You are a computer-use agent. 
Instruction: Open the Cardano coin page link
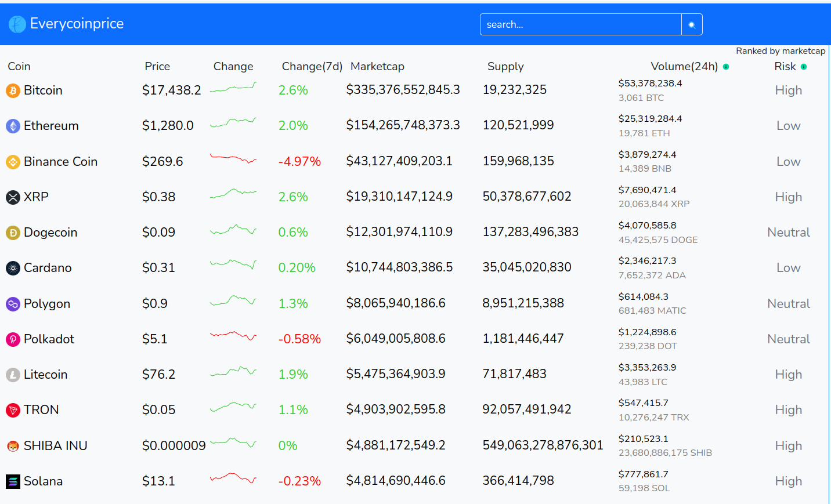[48, 268]
